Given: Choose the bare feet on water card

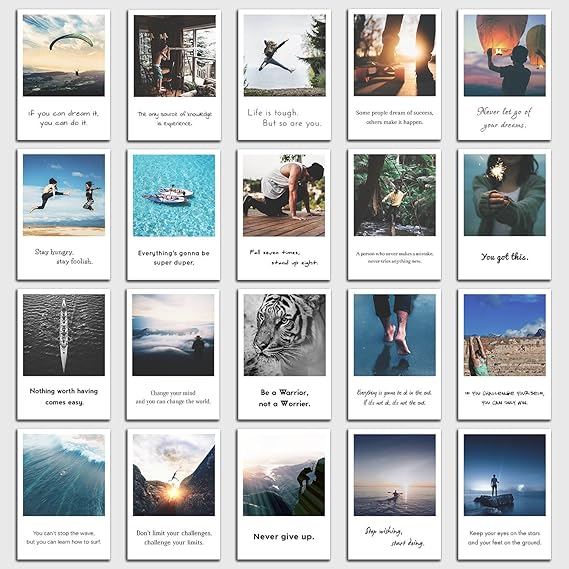Looking at the screenshot, I should tap(394, 355).
